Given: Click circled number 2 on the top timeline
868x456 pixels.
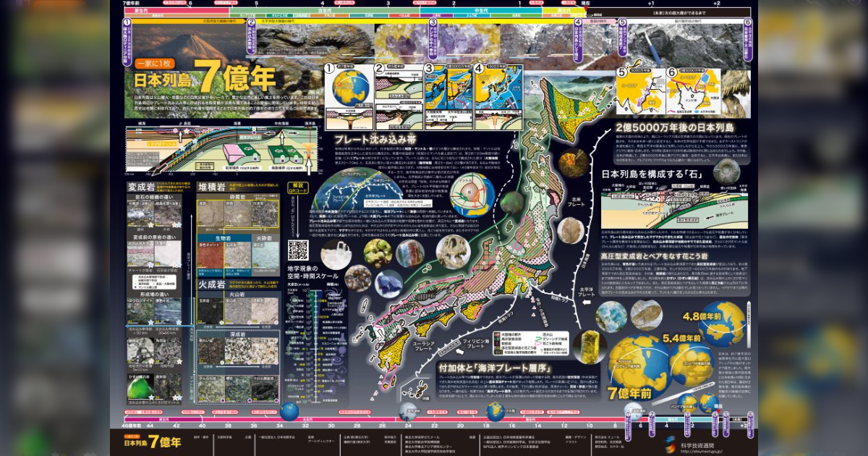Looking at the screenshot, I should (252, 22).
